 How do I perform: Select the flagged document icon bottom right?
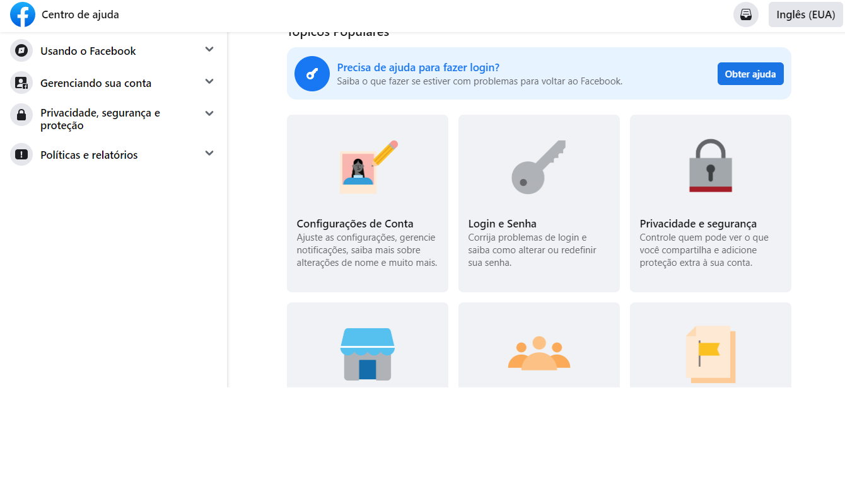pyautogui.click(x=710, y=352)
